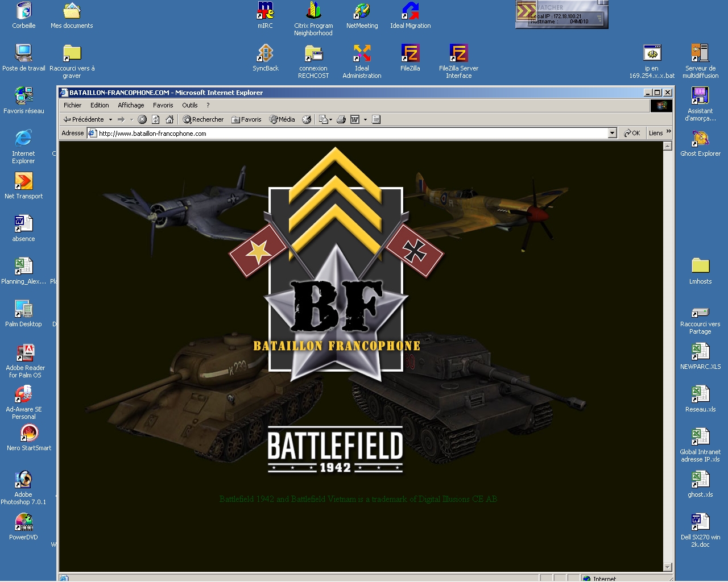Select the ip en 169.254.x.x.bat file

coord(652,61)
